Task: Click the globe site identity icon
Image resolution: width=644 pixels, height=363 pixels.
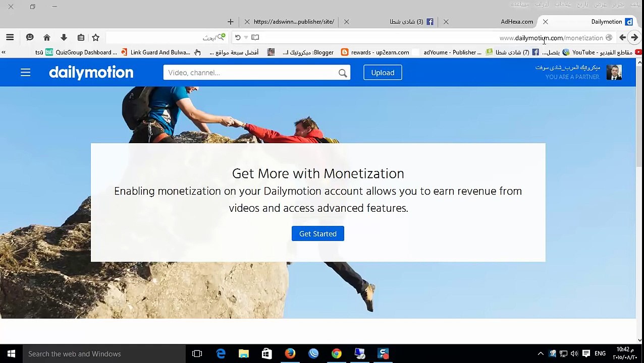Action: [x=609, y=38]
